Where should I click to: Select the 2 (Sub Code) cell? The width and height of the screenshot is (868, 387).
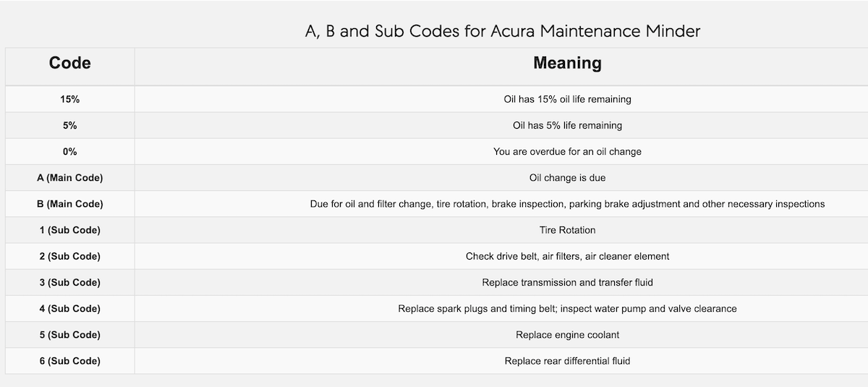coord(70,256)
